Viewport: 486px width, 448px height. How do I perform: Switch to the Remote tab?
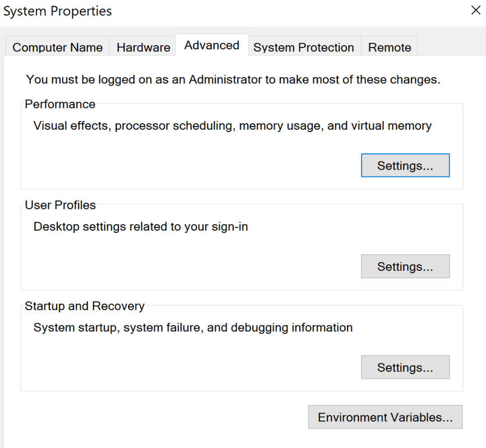389,48
